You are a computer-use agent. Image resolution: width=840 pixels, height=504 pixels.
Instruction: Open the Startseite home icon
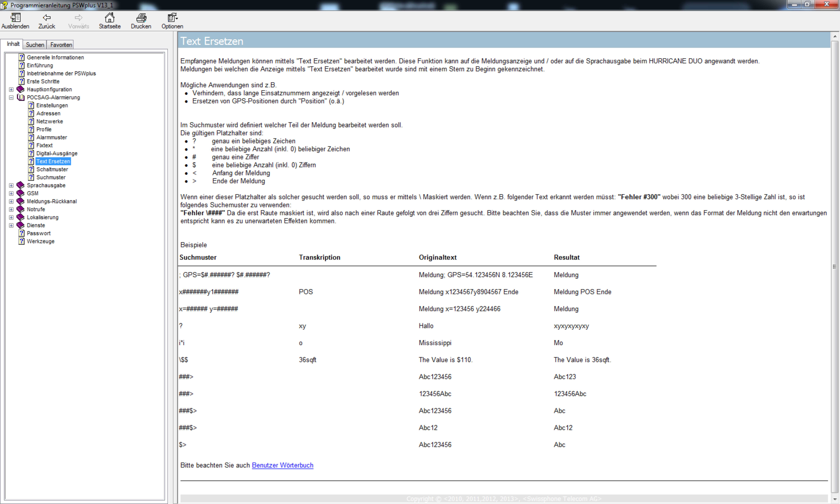[109, 17]
